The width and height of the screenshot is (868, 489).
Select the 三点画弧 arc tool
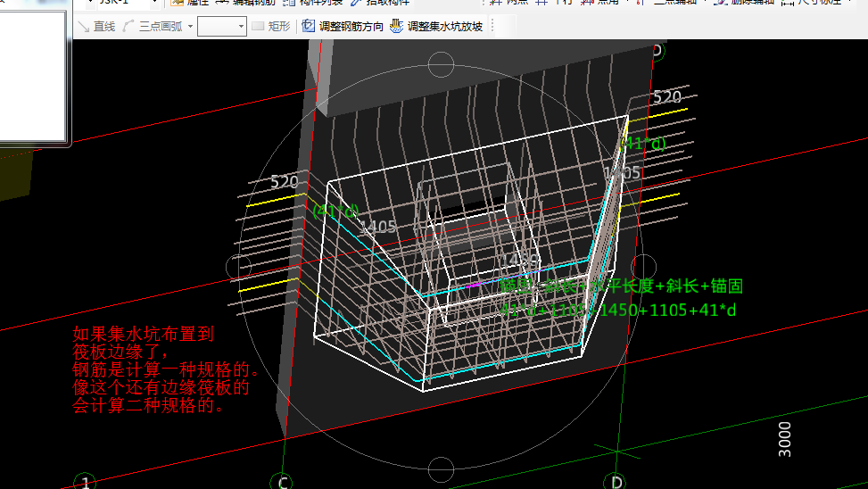153,26
